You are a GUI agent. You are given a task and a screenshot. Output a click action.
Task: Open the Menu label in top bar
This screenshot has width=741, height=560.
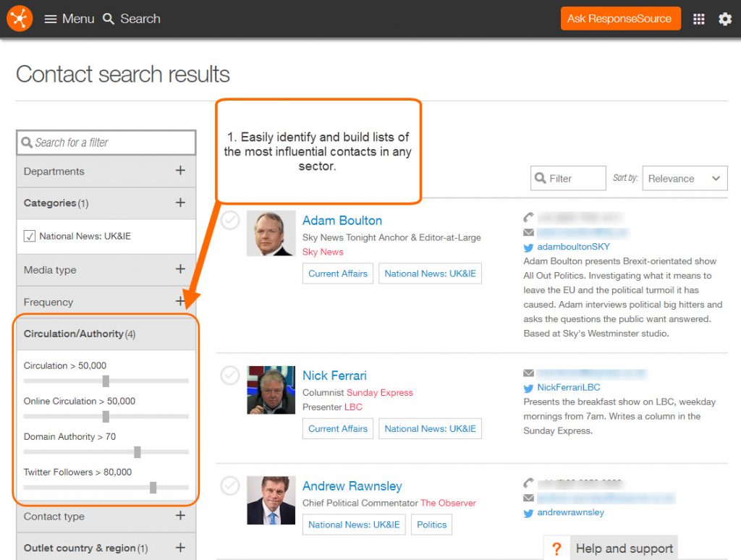[78, 19]
